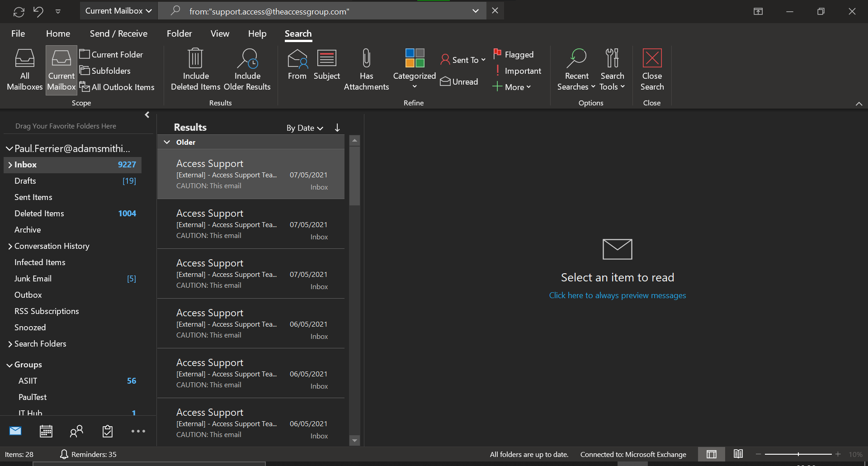Switch to the Home tab
This screenshot has height=466, width=868.
[x=58, y=33]
